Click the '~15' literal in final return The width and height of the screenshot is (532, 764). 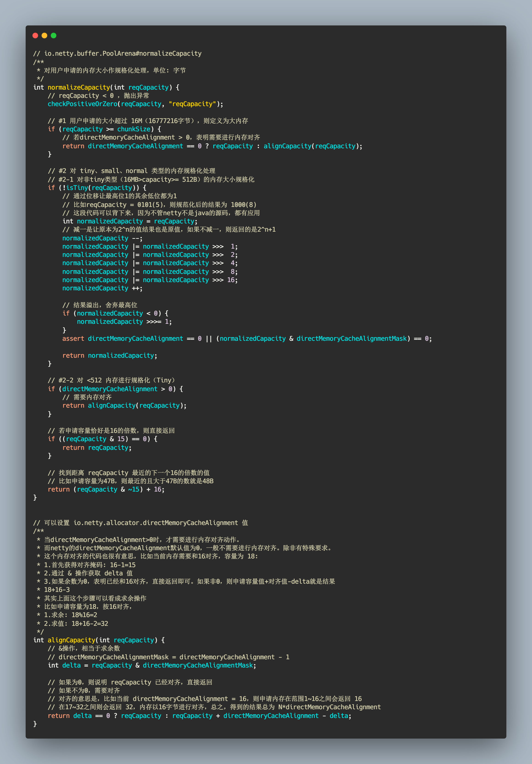tap(134, 489)
